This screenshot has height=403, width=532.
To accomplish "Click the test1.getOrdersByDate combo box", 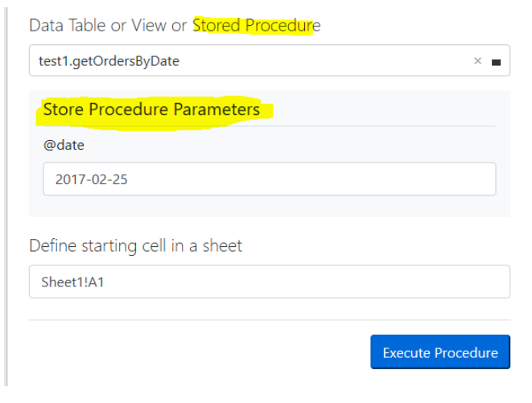I will click(x=270, y=60).
